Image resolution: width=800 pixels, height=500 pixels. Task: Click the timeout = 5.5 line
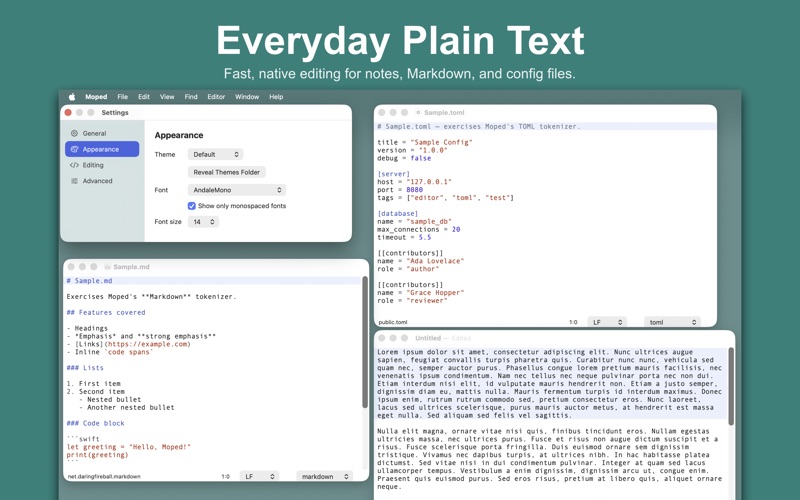404,237
